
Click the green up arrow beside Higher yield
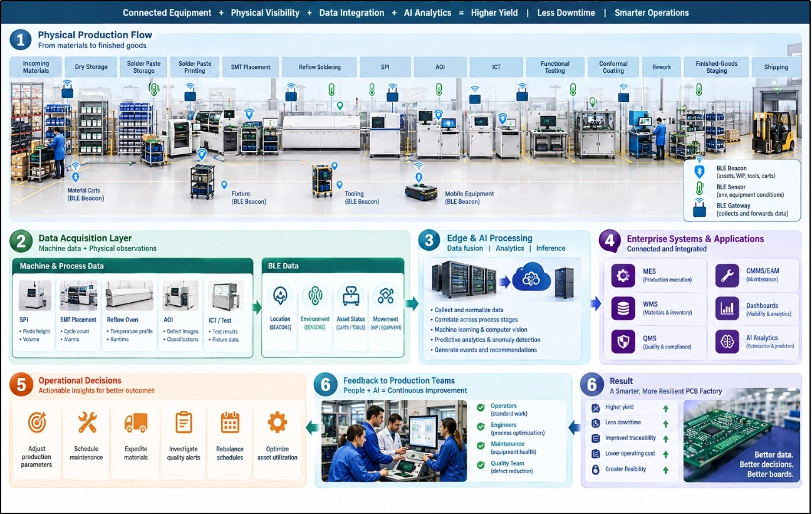click(x=665, y=408)
